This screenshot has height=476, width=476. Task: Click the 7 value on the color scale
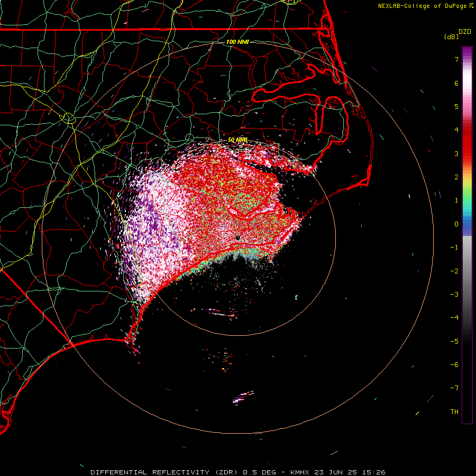[456, 59]
